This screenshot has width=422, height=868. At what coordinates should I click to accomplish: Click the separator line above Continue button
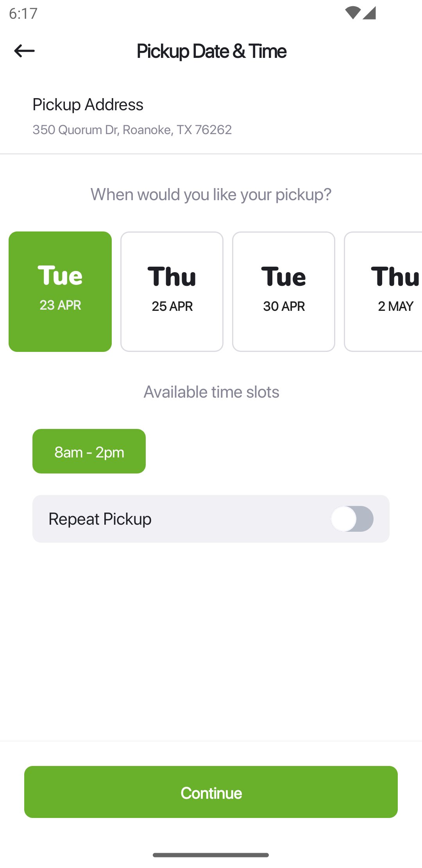(x=211, y=741)
